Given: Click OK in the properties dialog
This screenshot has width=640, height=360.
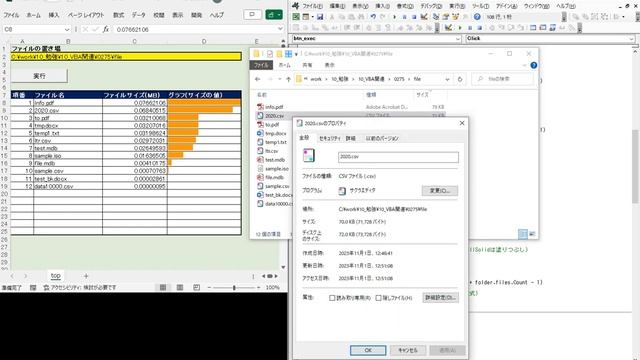Looking at the screenshot, I should [x=368, y=350].
